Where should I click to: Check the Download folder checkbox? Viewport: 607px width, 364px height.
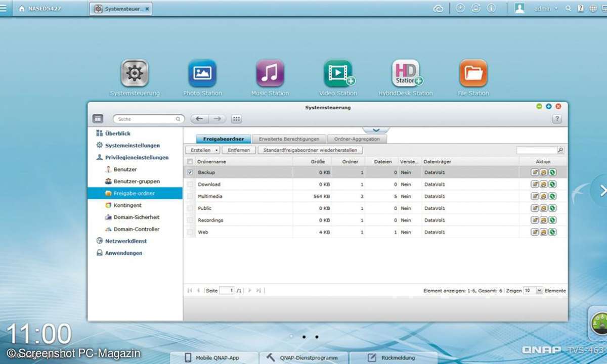[x=190, y=185]
